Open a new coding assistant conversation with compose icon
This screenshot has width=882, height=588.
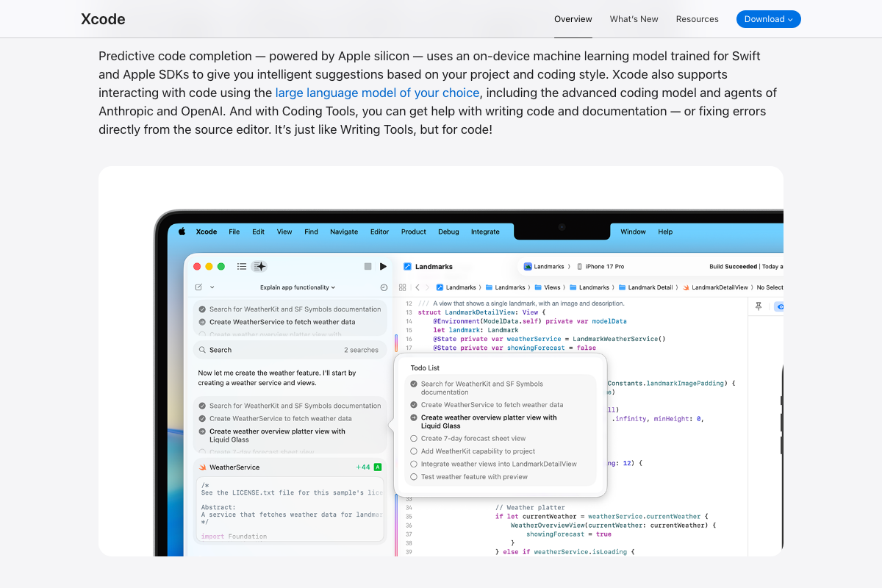pos(199,287)
